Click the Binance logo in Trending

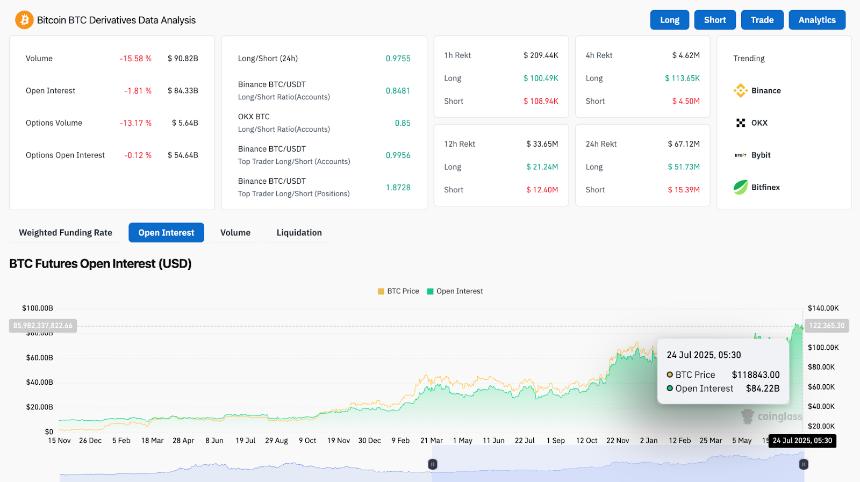(x=740, y=90)
